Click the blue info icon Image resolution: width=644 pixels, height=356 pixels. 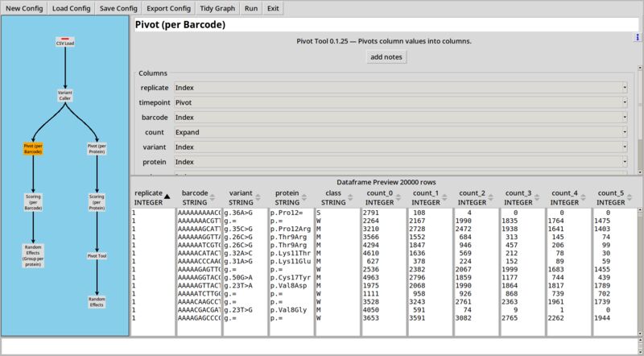pyautogui.click(x=638, y=37)
